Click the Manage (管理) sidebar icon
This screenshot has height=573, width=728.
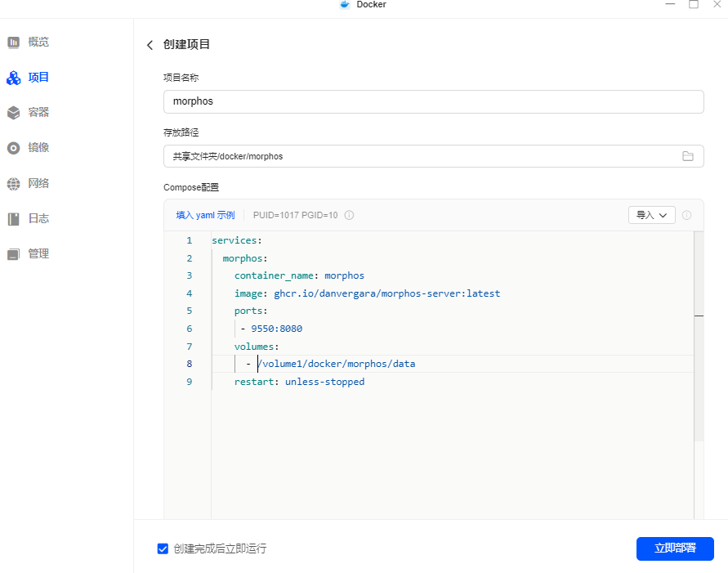(x=13, y=254)
